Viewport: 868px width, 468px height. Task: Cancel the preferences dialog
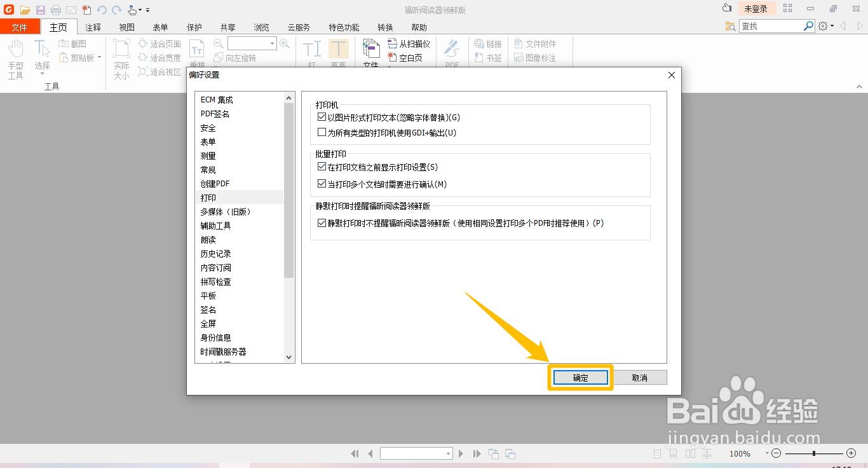click(x=641, y=376)
